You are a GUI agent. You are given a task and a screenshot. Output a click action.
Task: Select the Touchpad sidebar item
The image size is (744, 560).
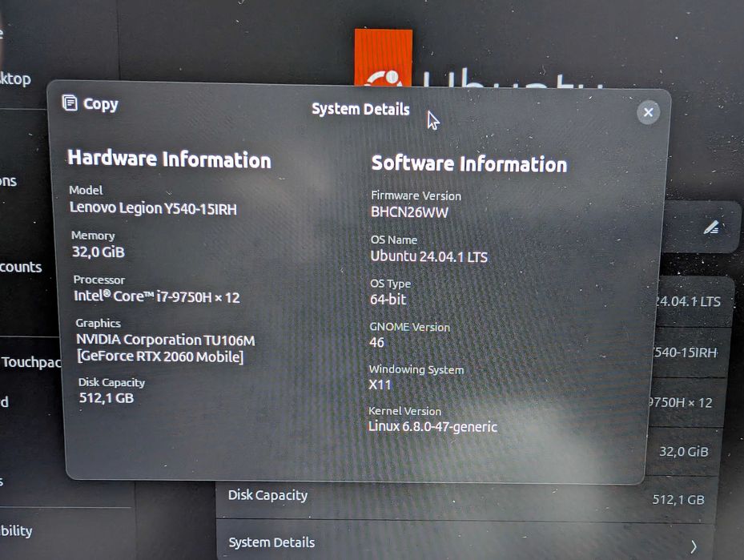click(31, 362)
